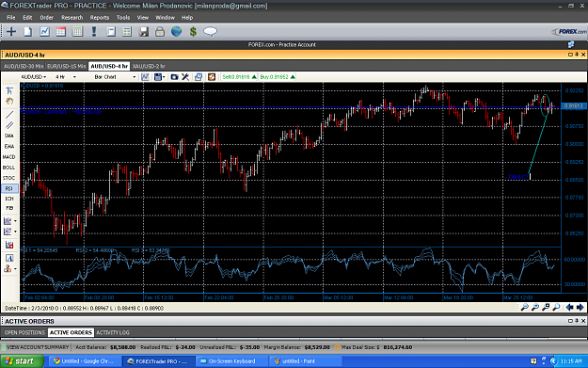Switch to EUR/USD-15 Min chart tab
The width and height of the screenshot is (588, 368).
click(x=67, y=67)
